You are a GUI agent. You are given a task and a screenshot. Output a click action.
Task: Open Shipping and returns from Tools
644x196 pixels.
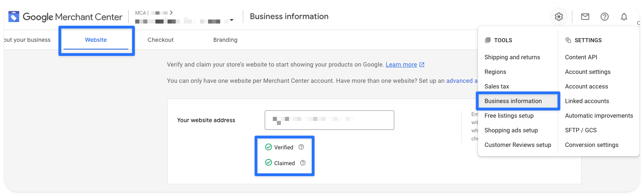click(x=512, y=57)
